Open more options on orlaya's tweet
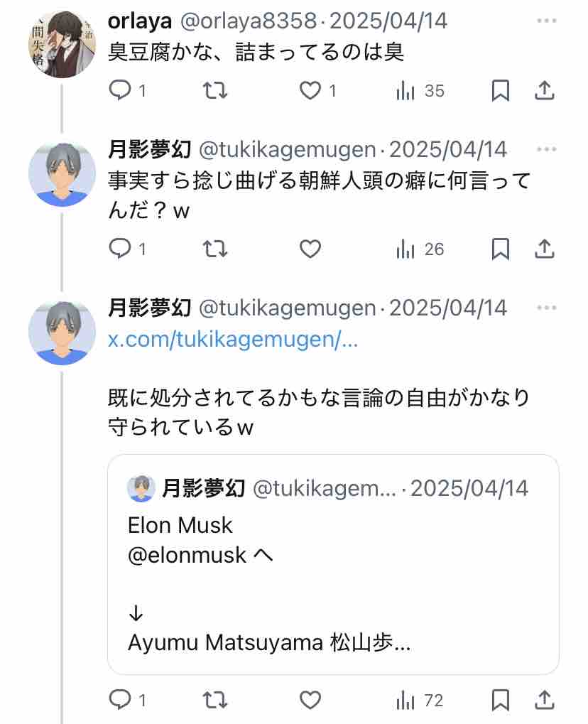The image size is (588, 724). [547, 21]
